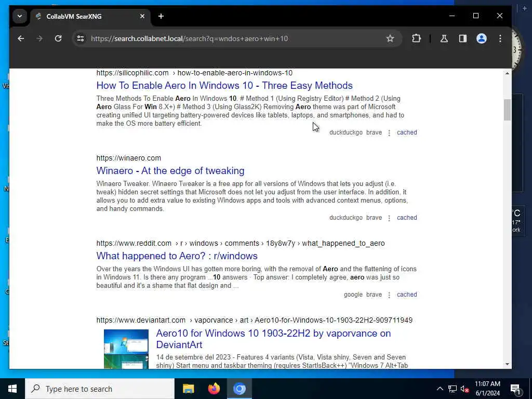Select the CollabVM SearXNG tab
Viewport: 532px width, 399px height.
click(x=90, y=16)
